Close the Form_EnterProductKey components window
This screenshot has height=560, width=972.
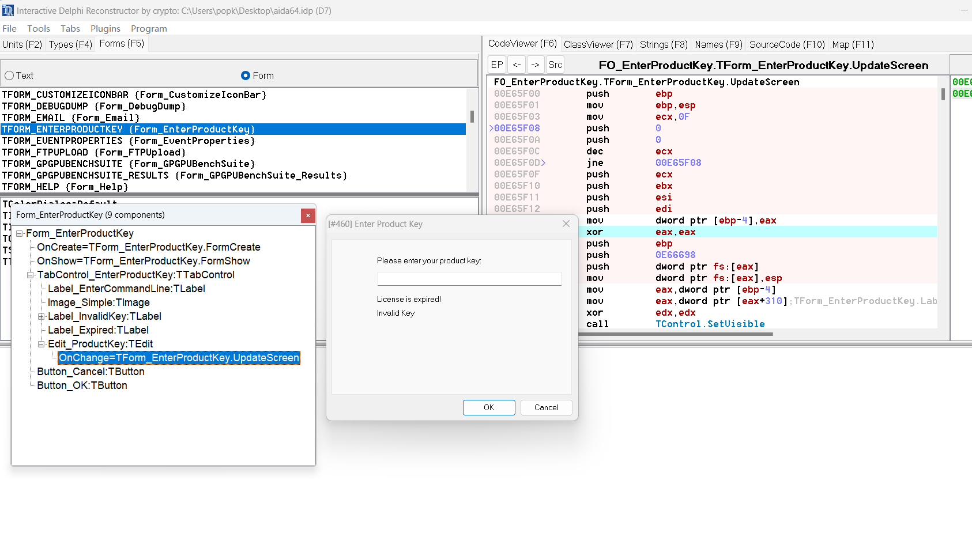308,215
